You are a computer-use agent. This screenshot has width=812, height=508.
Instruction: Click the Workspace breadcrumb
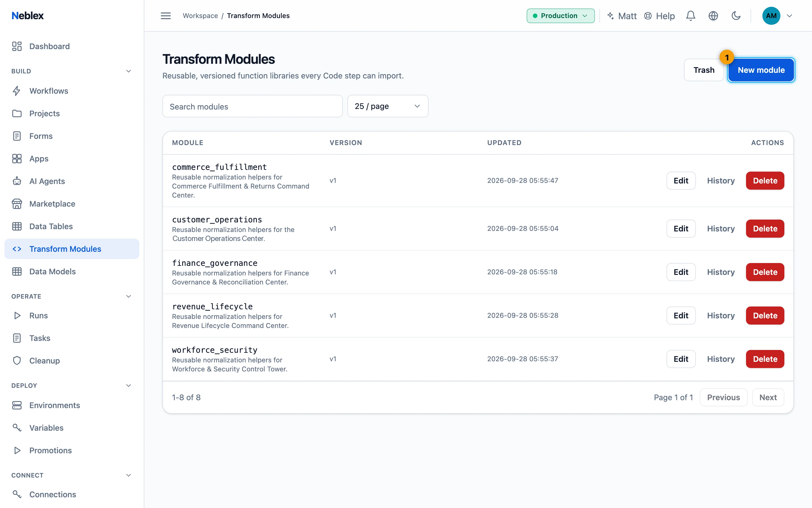200,16
